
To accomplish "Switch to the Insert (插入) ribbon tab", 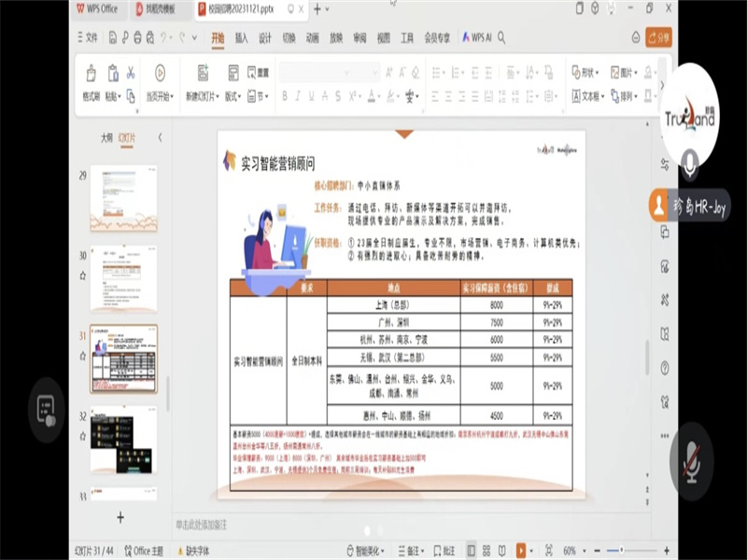I will (x=242, y=38).
